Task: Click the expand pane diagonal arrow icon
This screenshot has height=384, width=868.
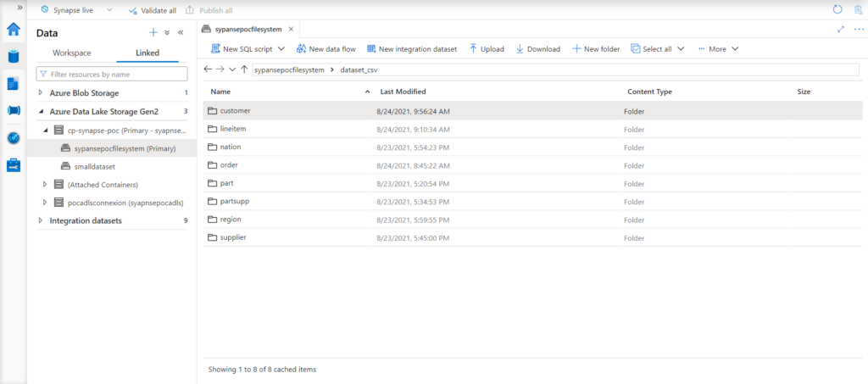Action: pos(841,30)
